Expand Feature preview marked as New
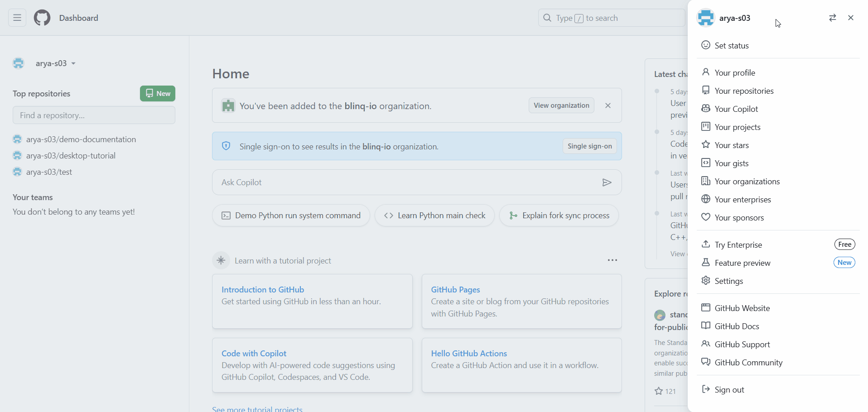This screenshot has height=412, width=868. pyautogui.click(x=742, y=263)
